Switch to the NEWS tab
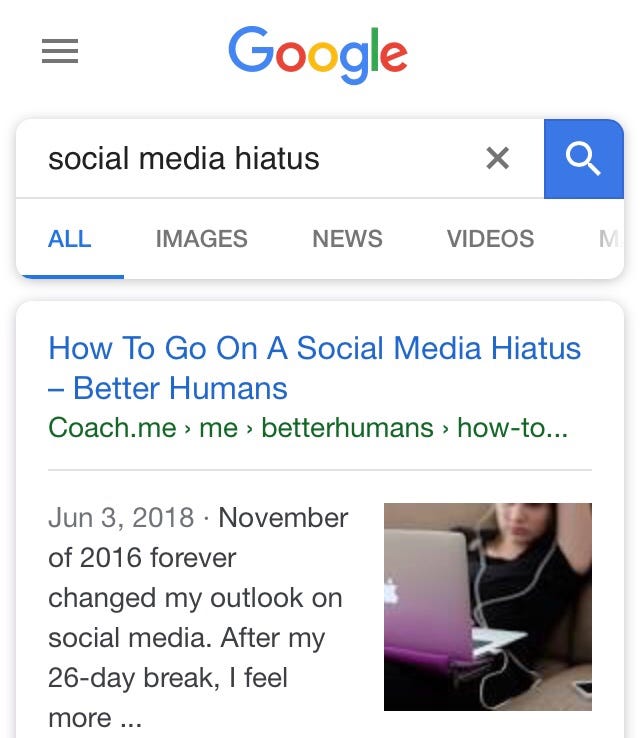 click(x=347, y=239)
